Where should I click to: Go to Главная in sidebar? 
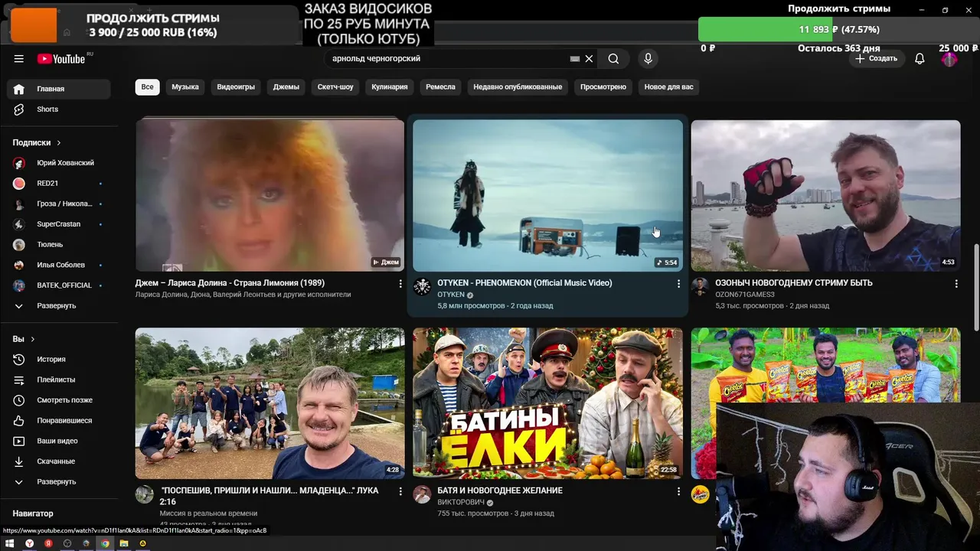(x=59, y=90)
